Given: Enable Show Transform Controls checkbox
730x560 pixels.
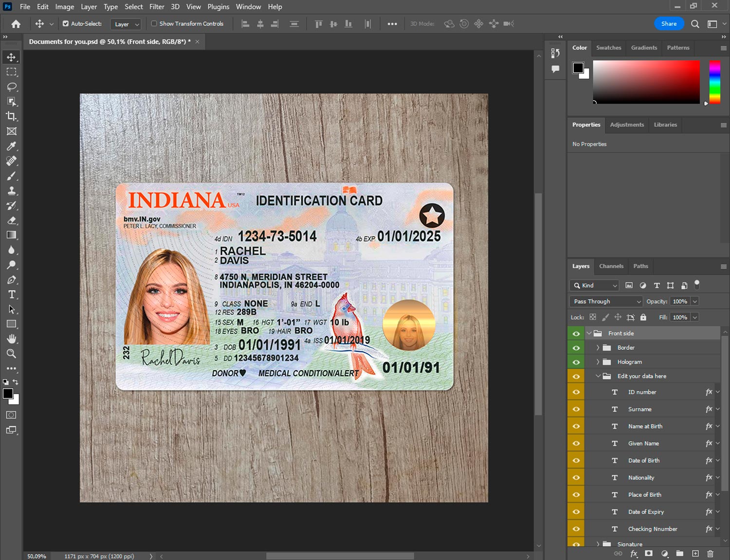Looking at the screenshot, I should point(154,23).
